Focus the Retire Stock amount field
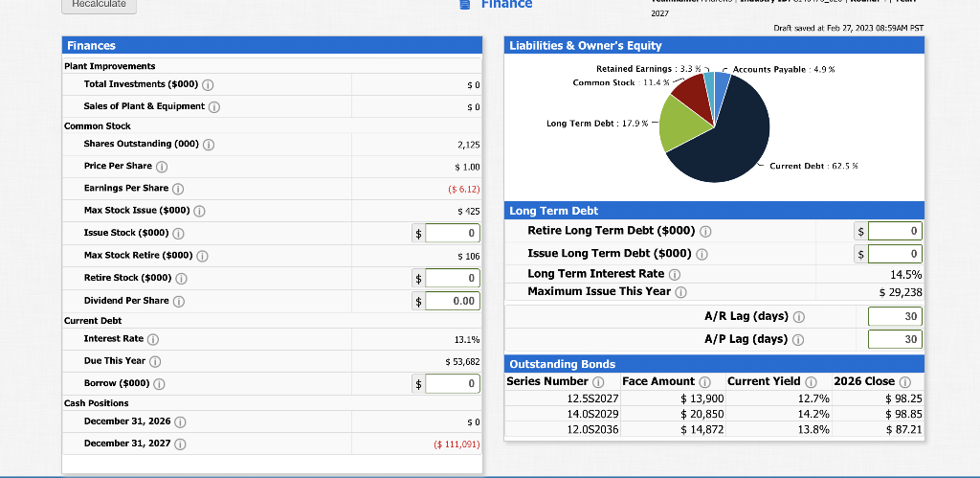Viewport: 980px width, 478px height. [453, 278]
